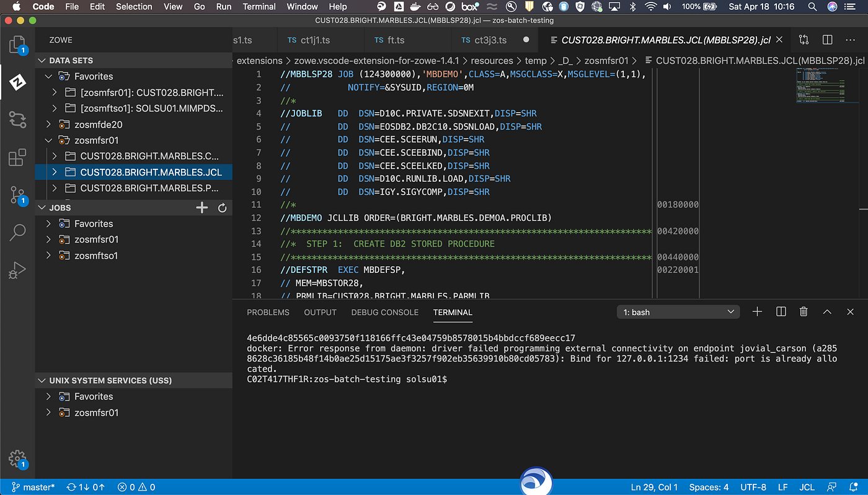Delete the terminal with trash icon
Image resolution: width=868 pixels, height=495 pixels.
coord(804,312)
